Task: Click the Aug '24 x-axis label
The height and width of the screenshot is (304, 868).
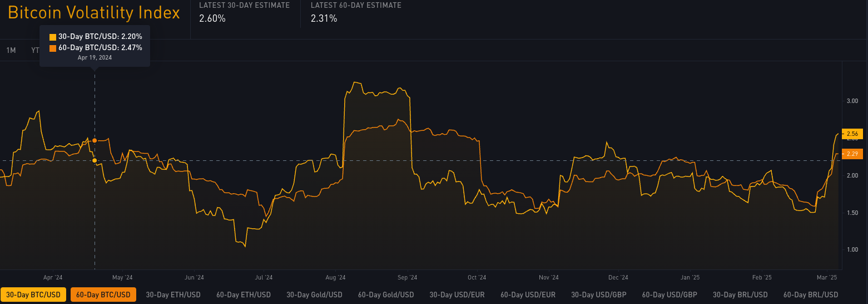Action: [336, 277]
